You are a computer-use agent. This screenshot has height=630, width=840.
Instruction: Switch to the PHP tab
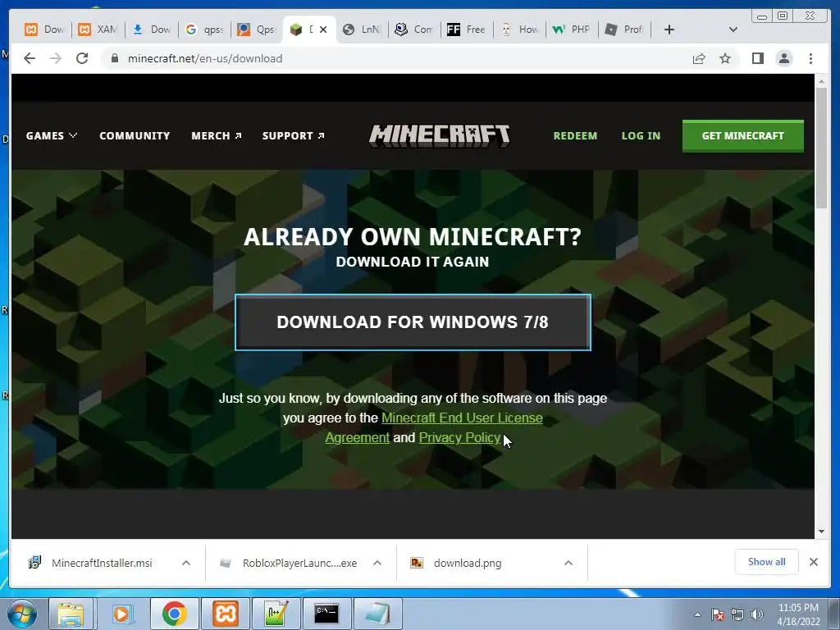tap(572, 30)
